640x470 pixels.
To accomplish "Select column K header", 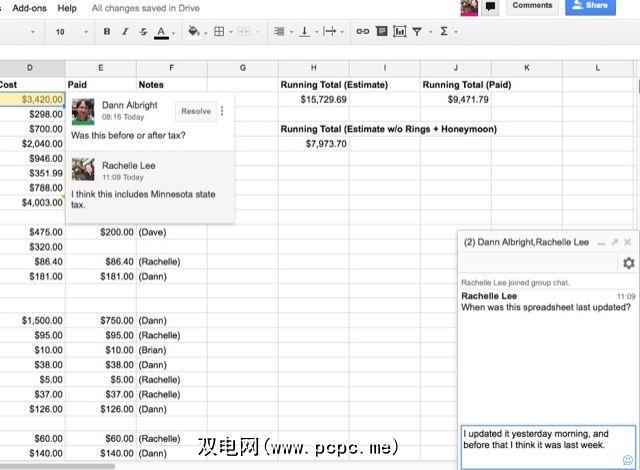I will [527, 68].
